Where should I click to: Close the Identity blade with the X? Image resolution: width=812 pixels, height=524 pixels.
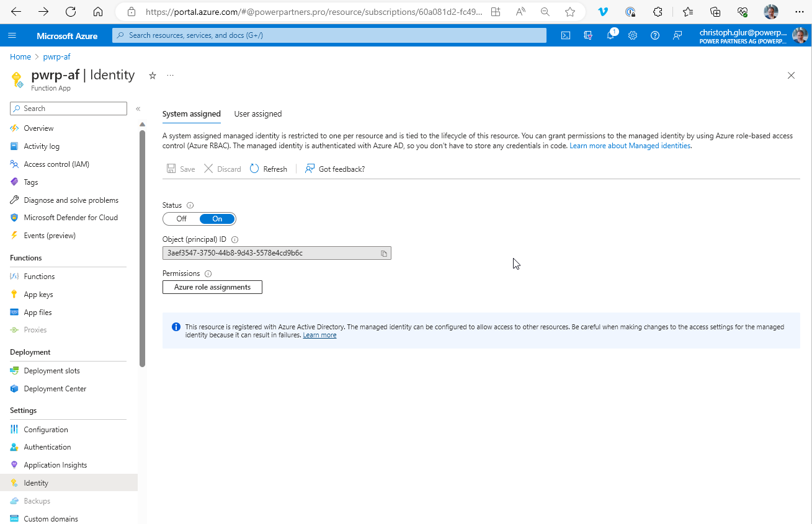pos(791,76)
